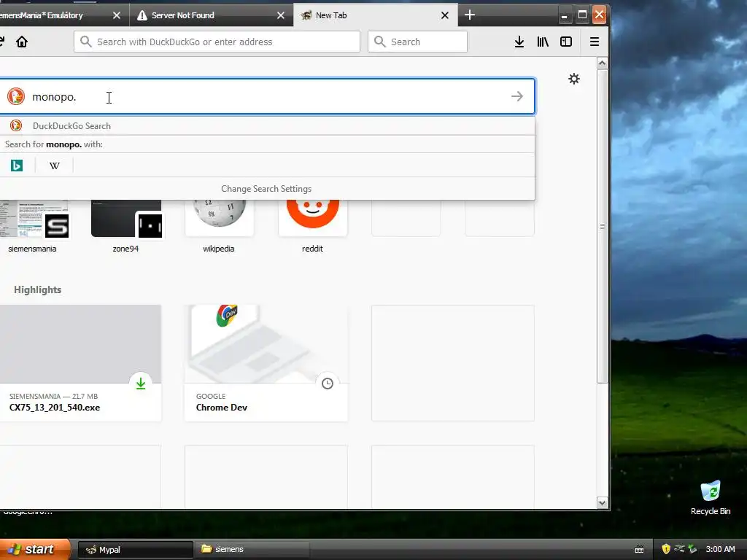Screen dimensions: 747x560
Task: Open the Home page button
Action: coord(22,42)
